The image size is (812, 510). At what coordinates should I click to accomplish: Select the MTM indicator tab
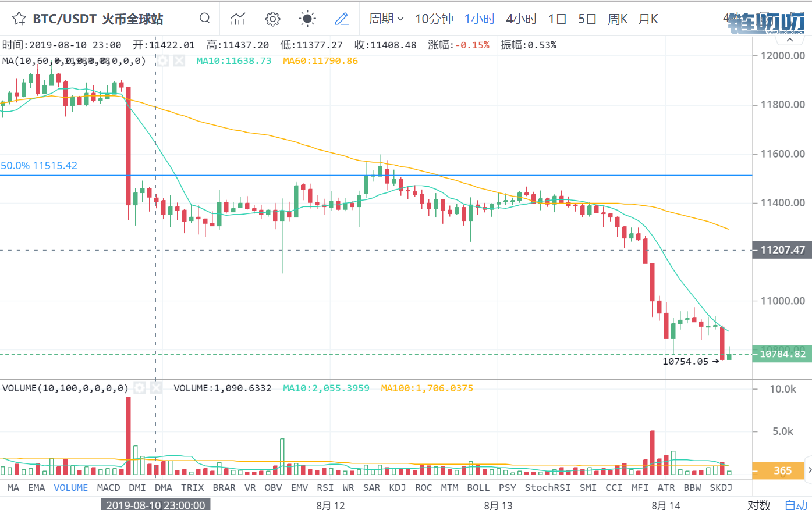pos(449,487)
